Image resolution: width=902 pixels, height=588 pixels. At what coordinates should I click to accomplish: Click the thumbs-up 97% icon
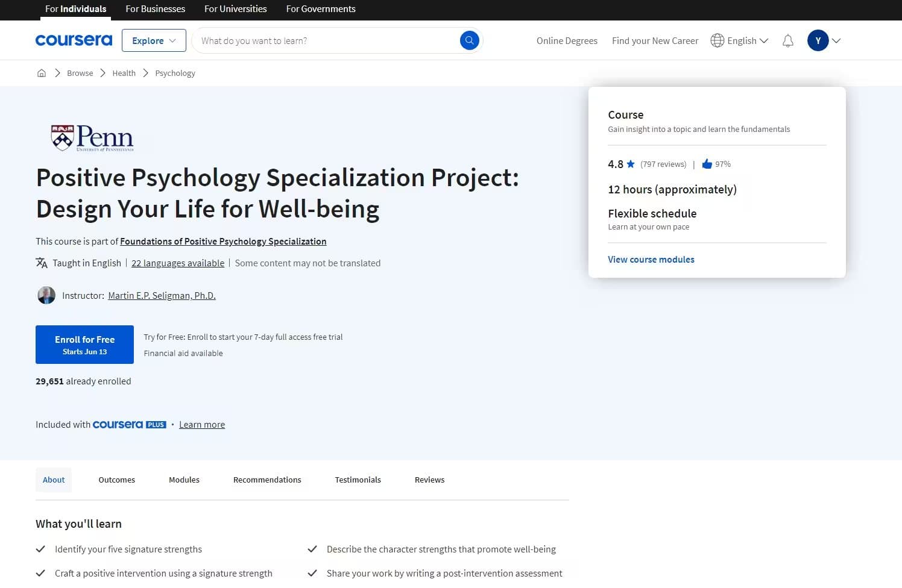[707, 164]
